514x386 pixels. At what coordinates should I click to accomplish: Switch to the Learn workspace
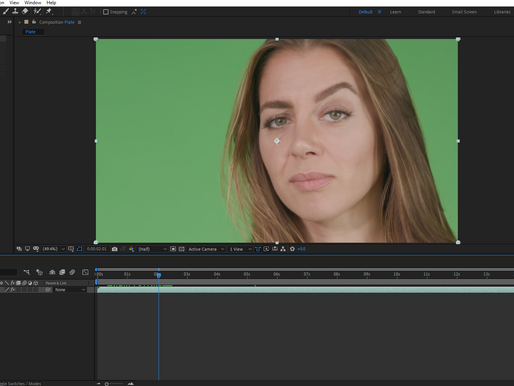(x=395, y=12)
